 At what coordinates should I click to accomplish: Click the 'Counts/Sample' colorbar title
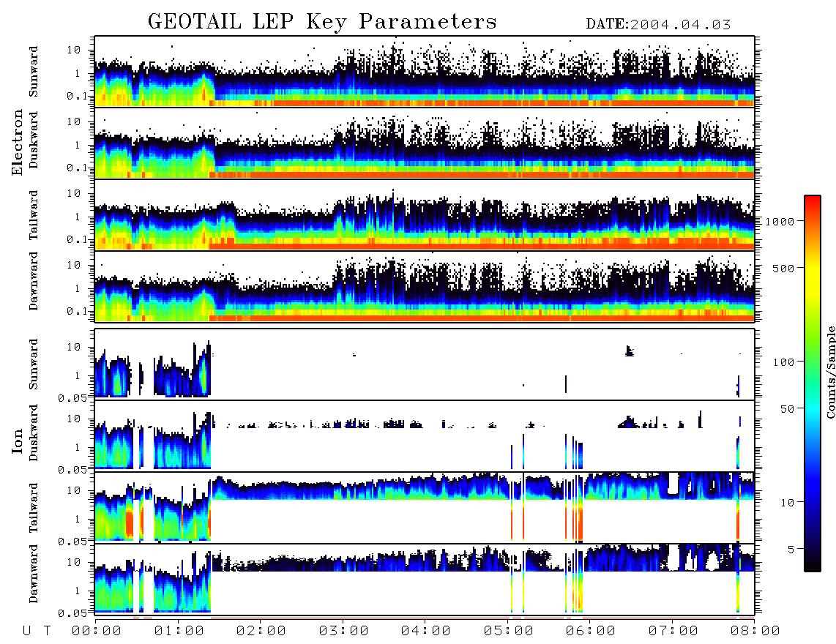pos(830,372)
